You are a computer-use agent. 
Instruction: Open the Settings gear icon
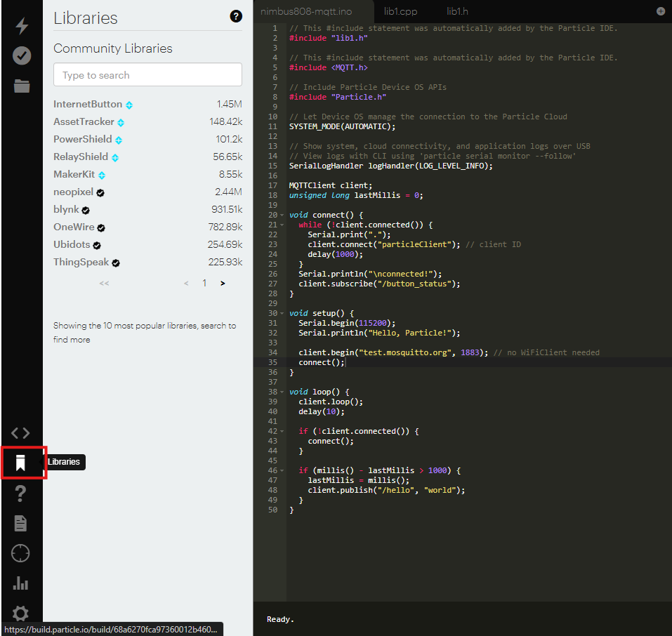pos(20,614)
